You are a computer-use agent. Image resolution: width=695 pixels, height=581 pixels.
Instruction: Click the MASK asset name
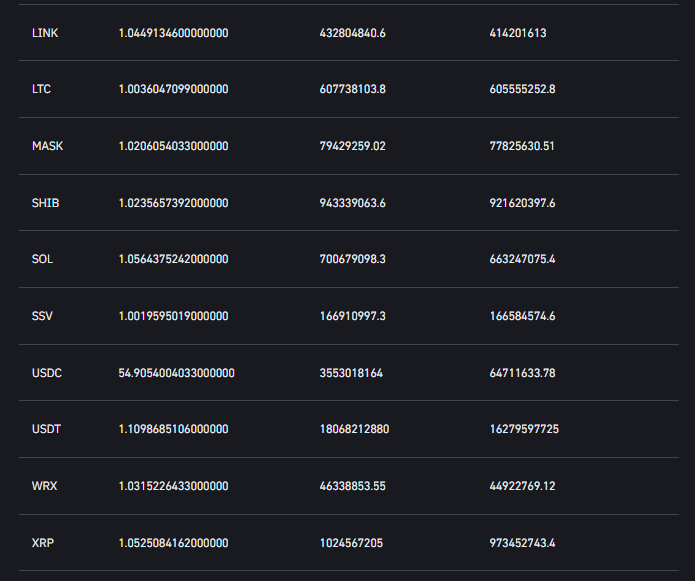[x=47, y=146]
